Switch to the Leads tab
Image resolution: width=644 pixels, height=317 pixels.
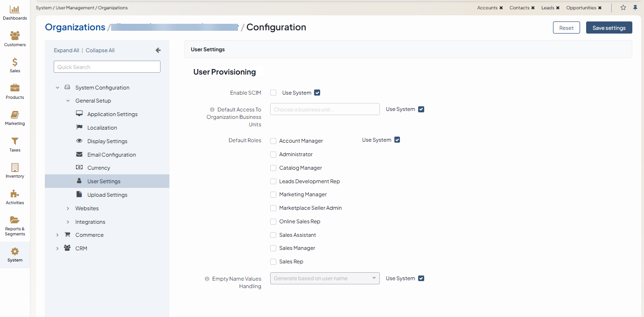[547, 7]
